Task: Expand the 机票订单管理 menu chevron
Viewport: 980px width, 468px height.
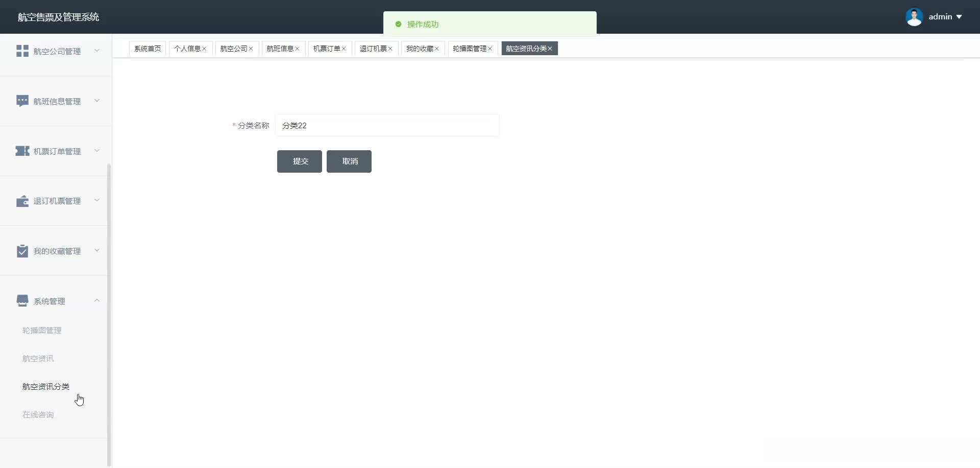Action: [97, 151]
